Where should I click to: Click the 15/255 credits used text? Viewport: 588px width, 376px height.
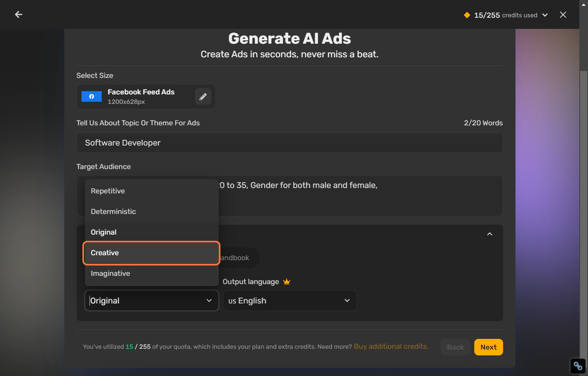point(506,15)
